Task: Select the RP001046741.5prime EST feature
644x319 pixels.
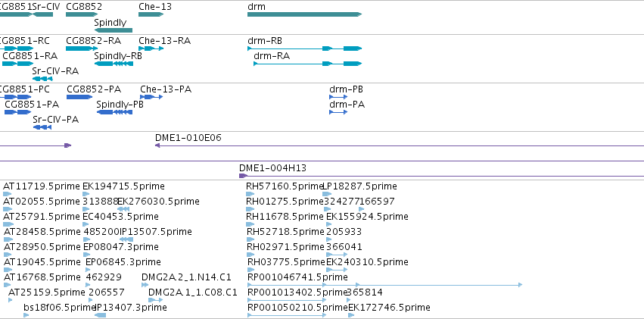Action: (x=385, y=284)
